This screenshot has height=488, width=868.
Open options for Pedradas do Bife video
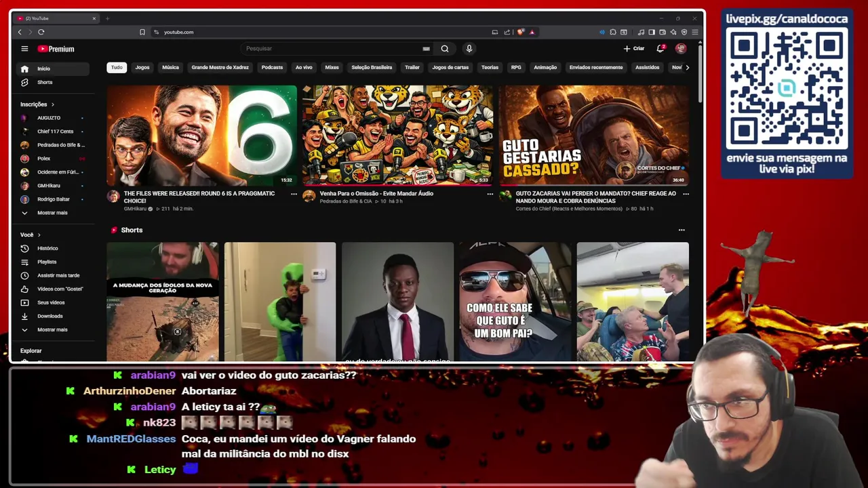click(490, 194)
